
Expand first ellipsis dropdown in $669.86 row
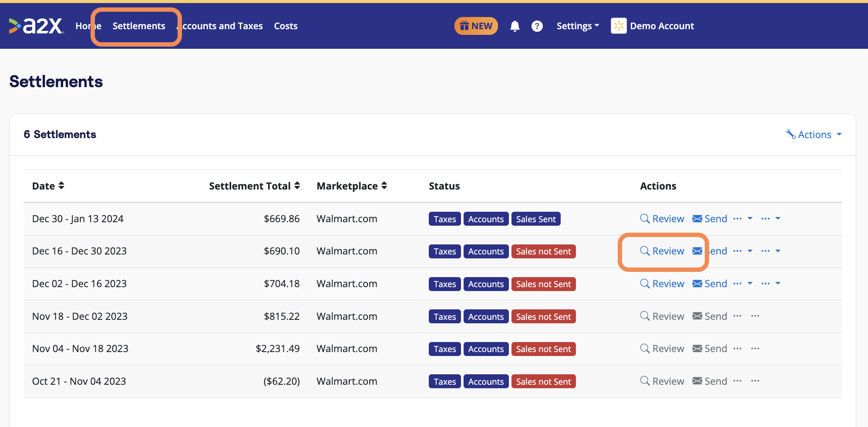[743, 219]
